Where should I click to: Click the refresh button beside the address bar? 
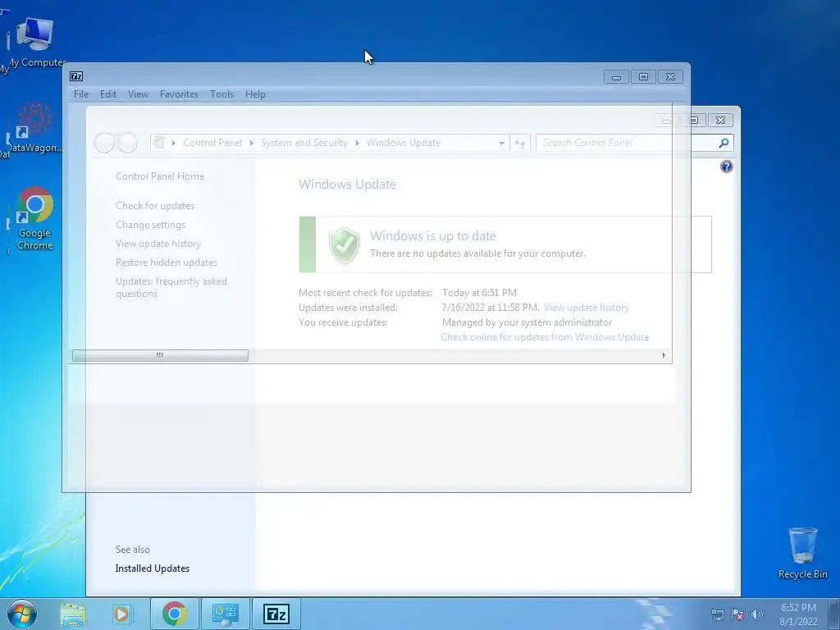pyautogui.click(x=519, y=143)
